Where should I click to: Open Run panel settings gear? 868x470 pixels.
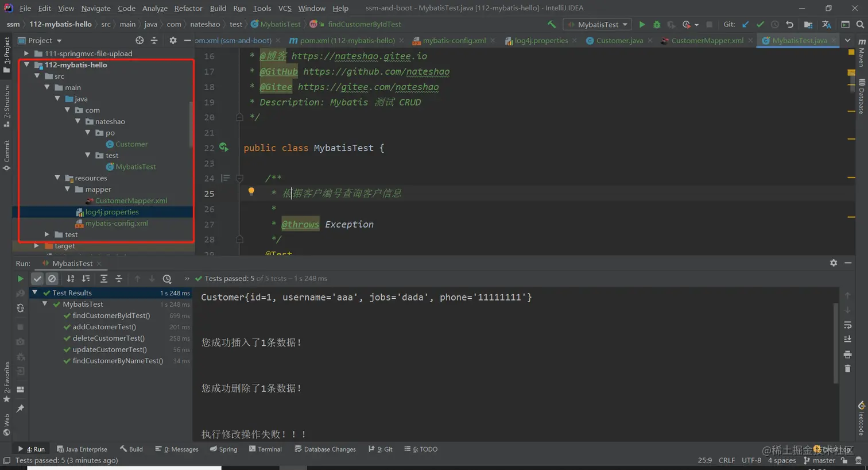click(834, 263)
